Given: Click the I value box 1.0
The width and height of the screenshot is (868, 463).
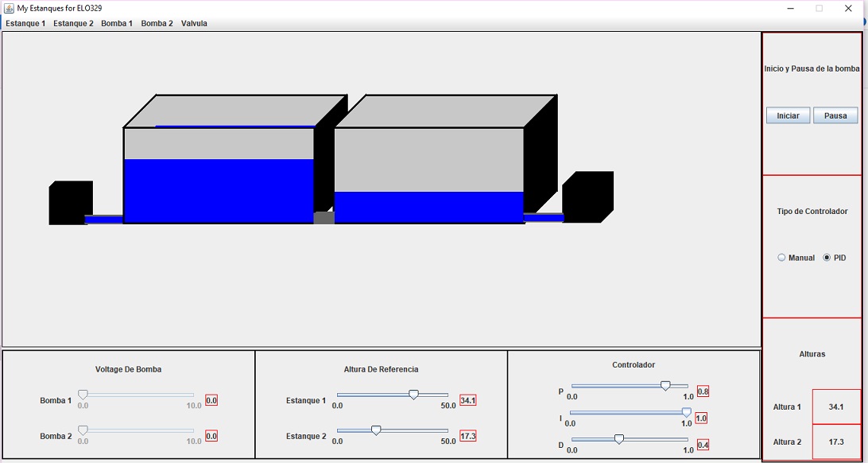Looking at the screenshot, I should coord(701,418).
